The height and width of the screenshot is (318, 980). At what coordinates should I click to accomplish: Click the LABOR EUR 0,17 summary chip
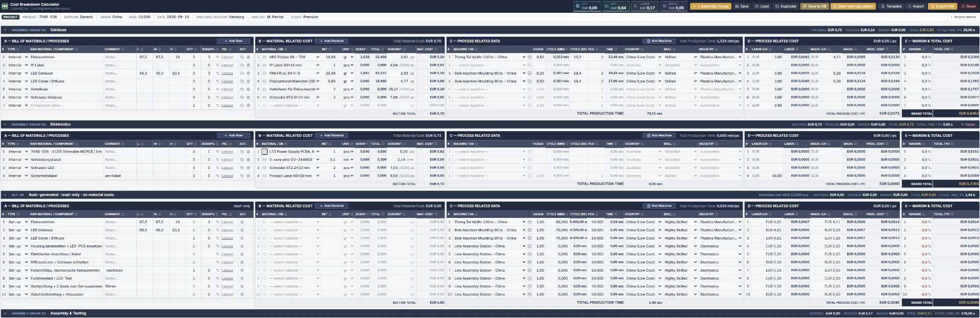645,7
